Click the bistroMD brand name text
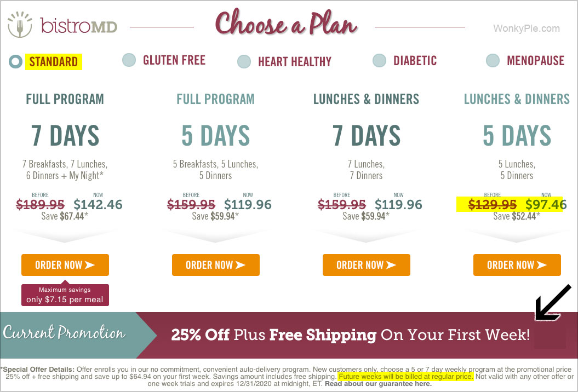 pos(79,26)
